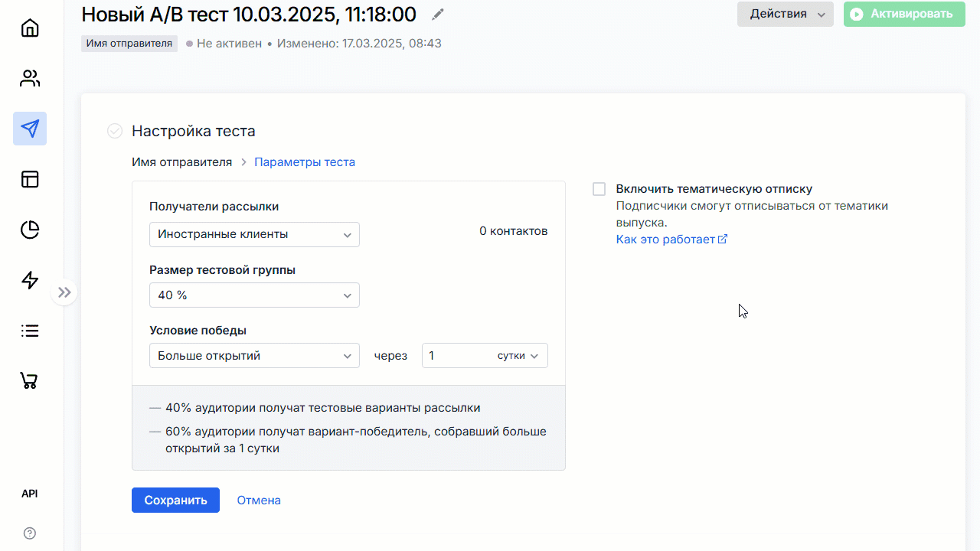Select the paper plane campaigns icon
The width and height of the screenshot is (980, 551).
point(30,129)
